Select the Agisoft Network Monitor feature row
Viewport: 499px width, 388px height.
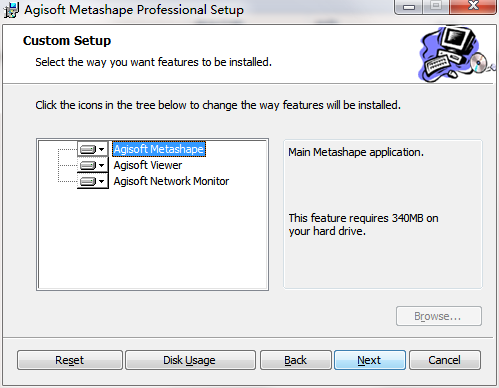tap(171, 181)
